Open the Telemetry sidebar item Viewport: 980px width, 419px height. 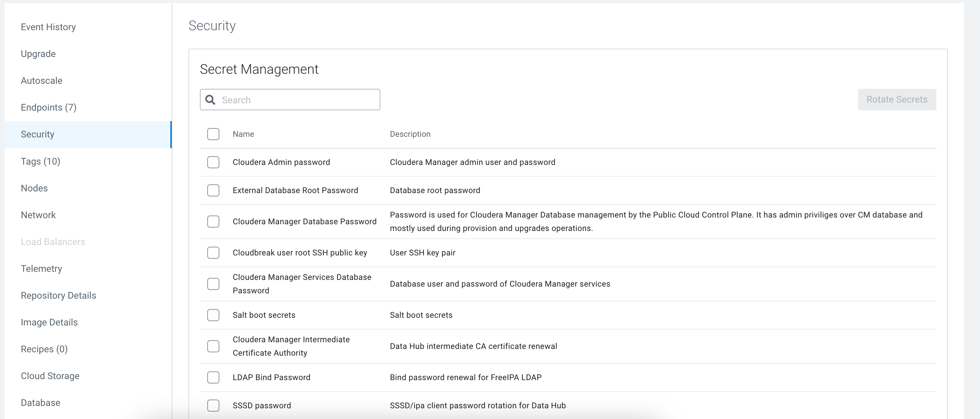(42, 268)
